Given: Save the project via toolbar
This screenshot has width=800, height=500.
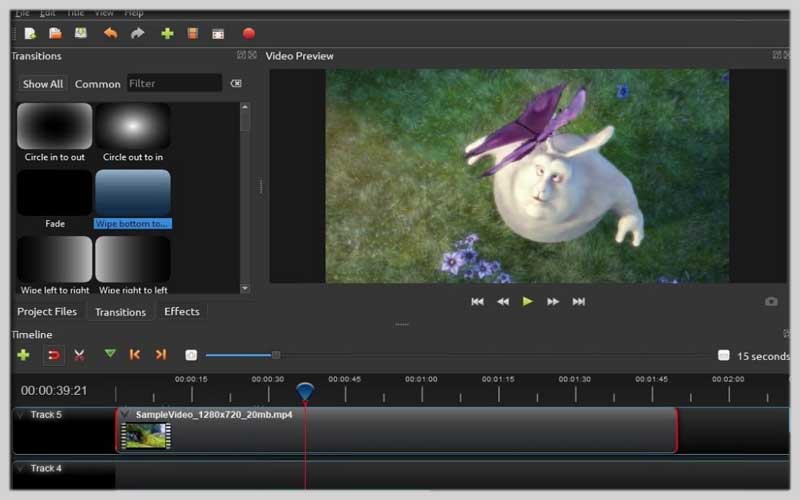Looking at the screenshot, I should (x=81, y=34).
